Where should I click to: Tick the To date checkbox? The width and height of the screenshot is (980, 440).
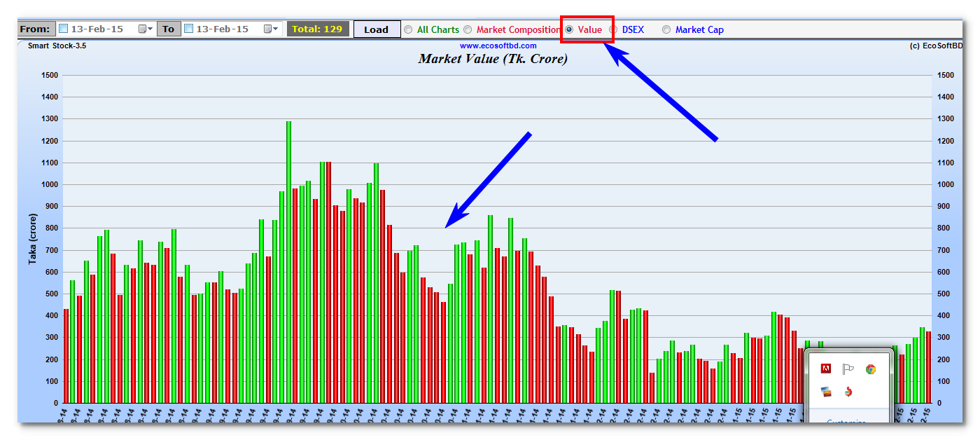[189, 29]
